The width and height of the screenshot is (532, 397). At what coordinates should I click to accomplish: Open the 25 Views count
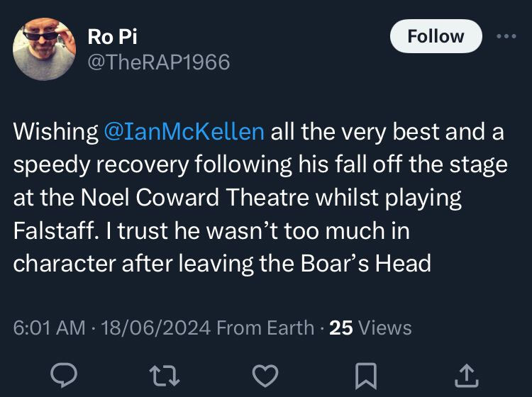tap(370, 328)
